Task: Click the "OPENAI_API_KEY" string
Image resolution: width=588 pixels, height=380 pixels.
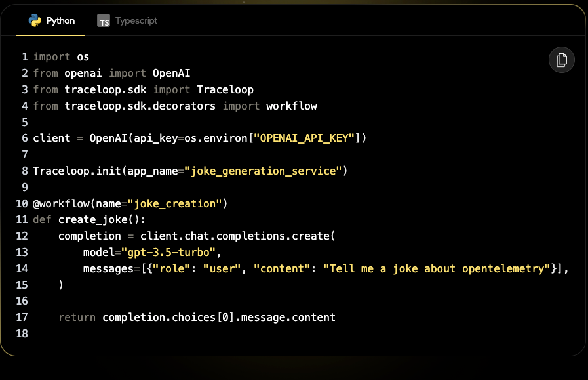Action: [x=304, y=138]
